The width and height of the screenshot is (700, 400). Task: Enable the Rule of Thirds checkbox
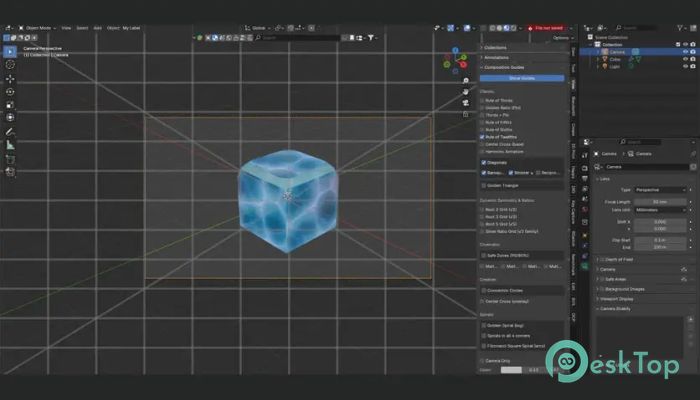pyautogui.click(x=482, y=101)
